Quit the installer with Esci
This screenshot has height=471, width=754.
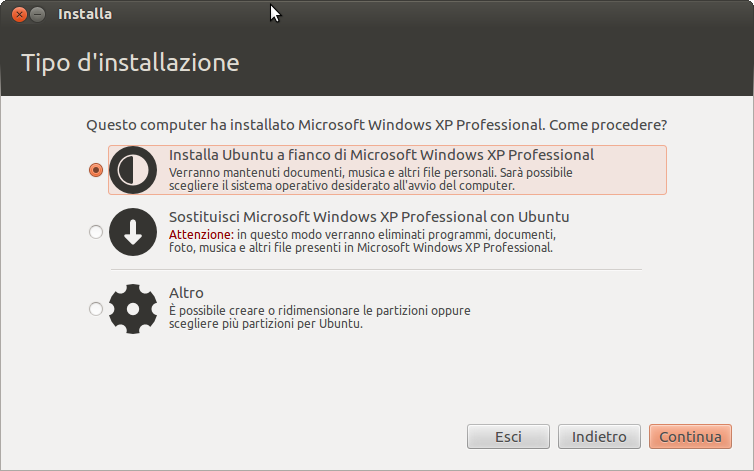coord(508,436)
